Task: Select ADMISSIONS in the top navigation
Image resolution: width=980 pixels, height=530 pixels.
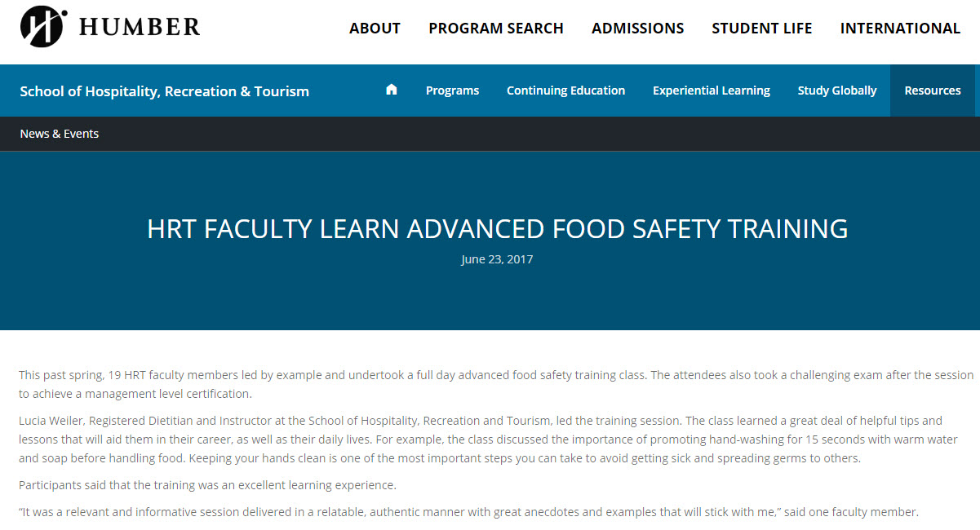Action: pos(638,29)
